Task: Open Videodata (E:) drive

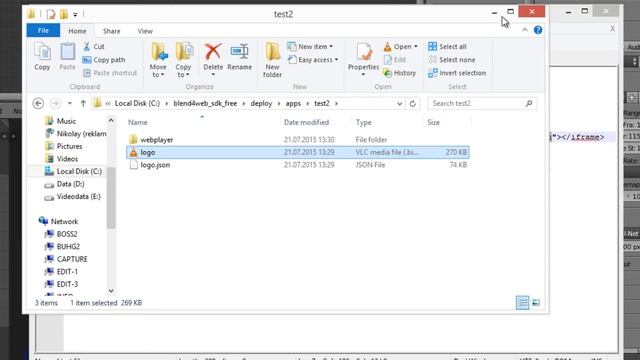Action: pyautogui.click(x=78, y=197)
